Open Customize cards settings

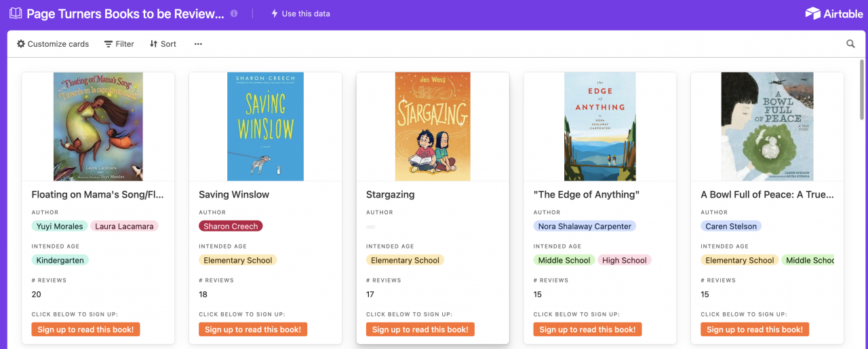click(x=53, y=44)
